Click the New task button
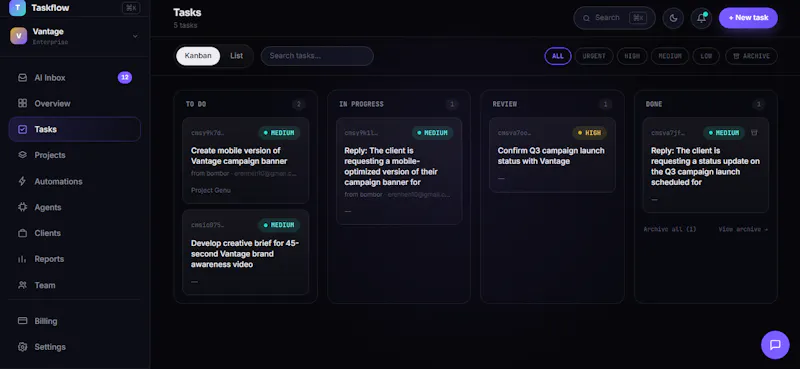The height and width of the screenshot is (369, 800). [x=748, y=18]
